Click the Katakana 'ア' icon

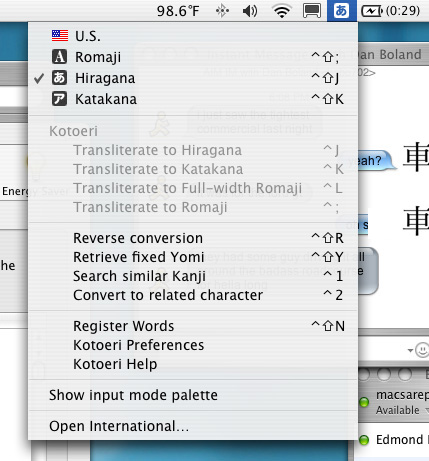coord(59,99)
